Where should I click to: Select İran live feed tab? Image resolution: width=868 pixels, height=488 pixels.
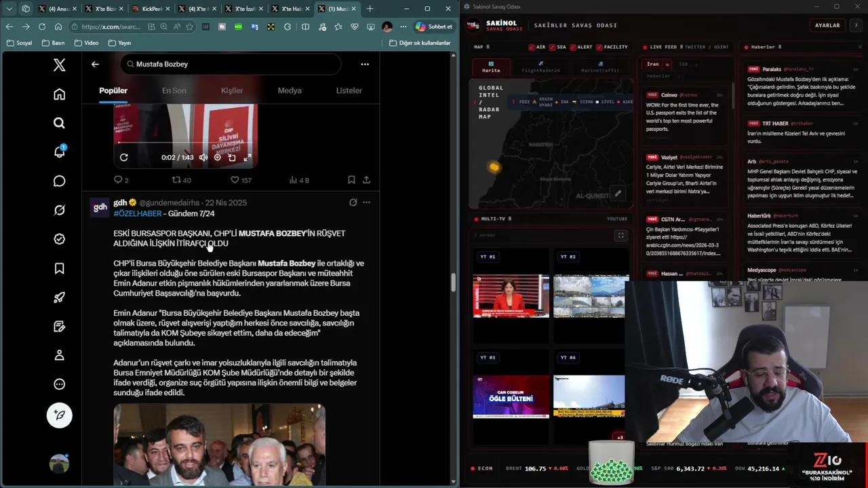tap(653, 64)
